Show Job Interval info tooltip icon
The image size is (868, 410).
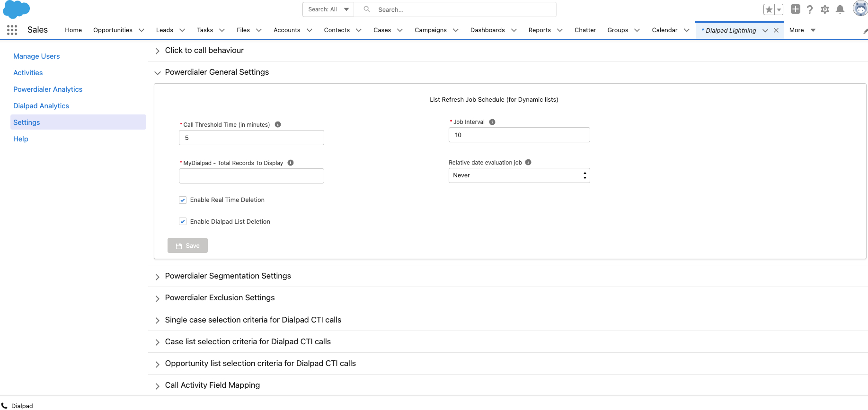[492, 122]
